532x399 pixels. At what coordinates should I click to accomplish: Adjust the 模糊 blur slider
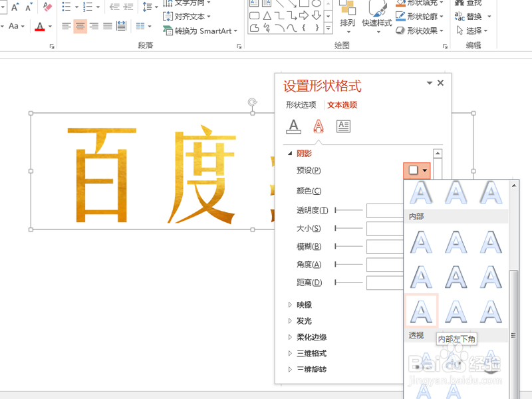348,246
